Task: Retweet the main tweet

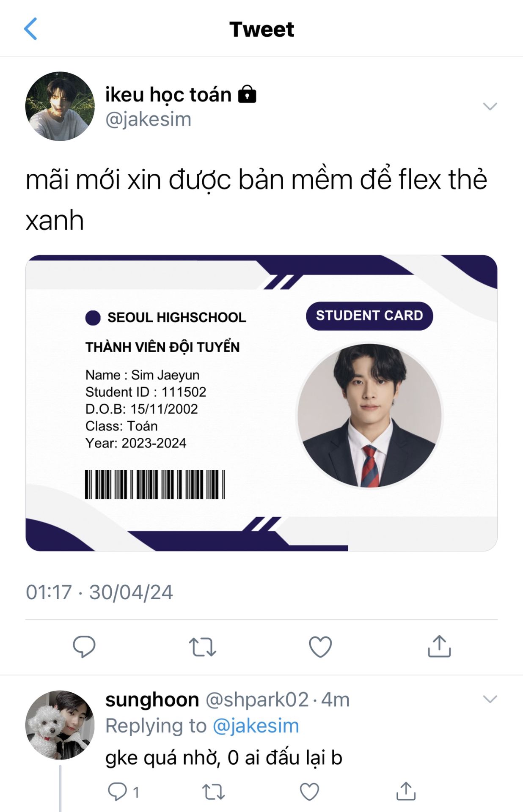Action: pos(202,647)
